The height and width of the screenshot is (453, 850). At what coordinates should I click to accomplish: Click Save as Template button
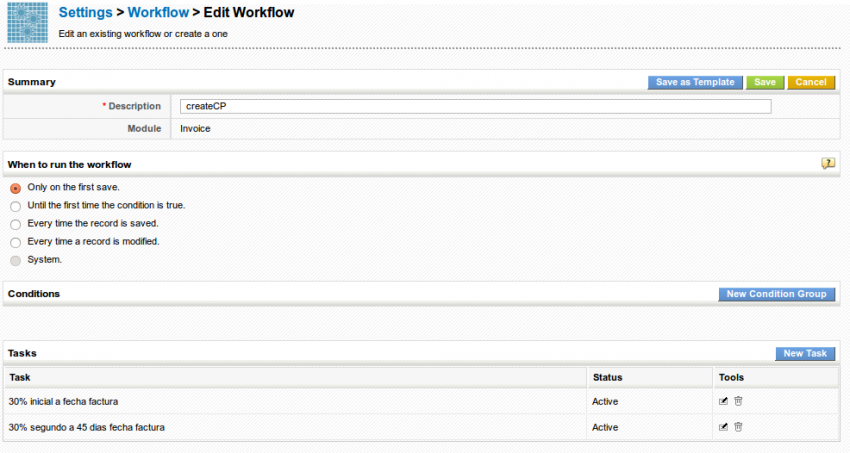coord(694,82)
